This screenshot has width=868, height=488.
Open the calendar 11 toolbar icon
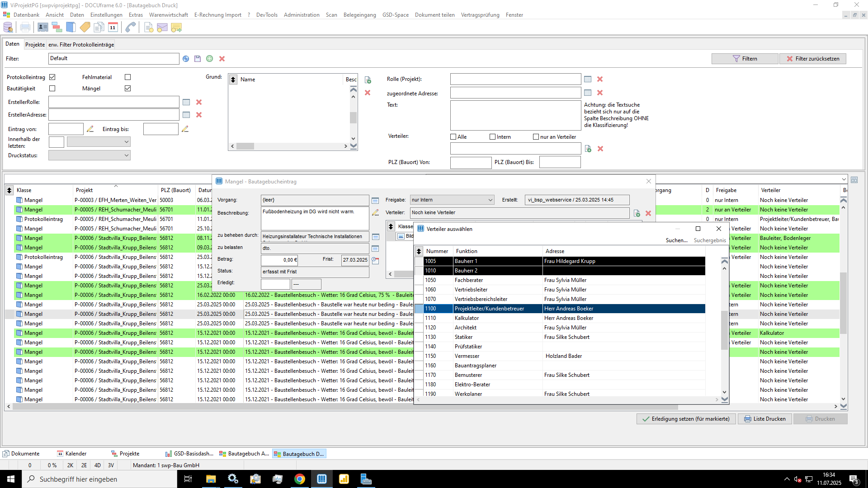(x=113, y=28)
